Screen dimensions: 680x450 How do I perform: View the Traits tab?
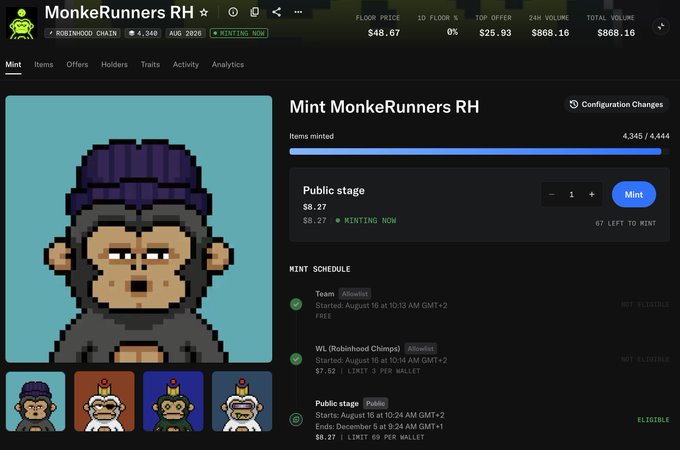pyautogui.click(x=150, y=65)
